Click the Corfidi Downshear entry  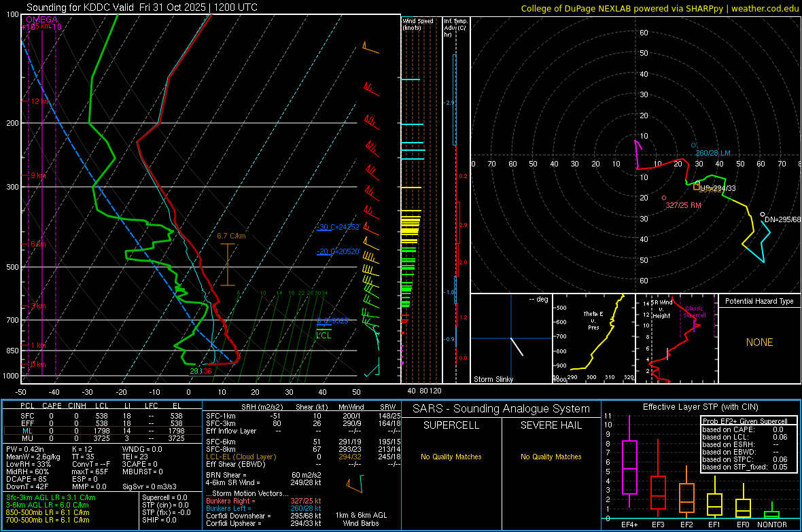(x=264, y=516)
